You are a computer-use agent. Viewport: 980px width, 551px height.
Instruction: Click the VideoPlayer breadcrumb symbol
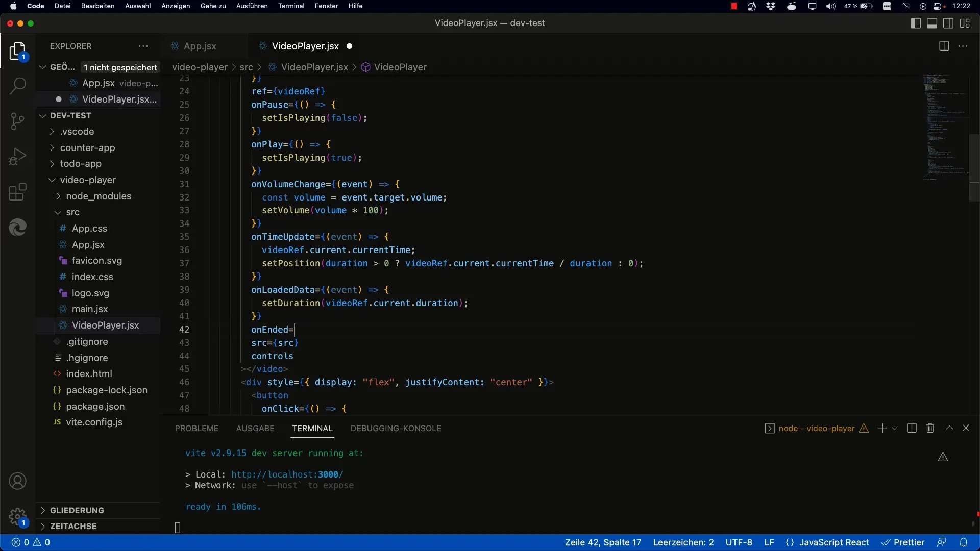pos(400,67)
